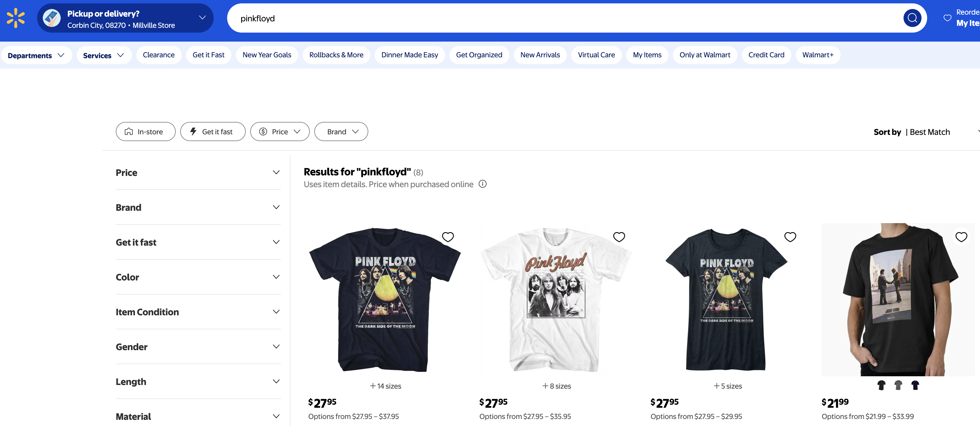Open the Clearance tab

[x=159, y=55]
